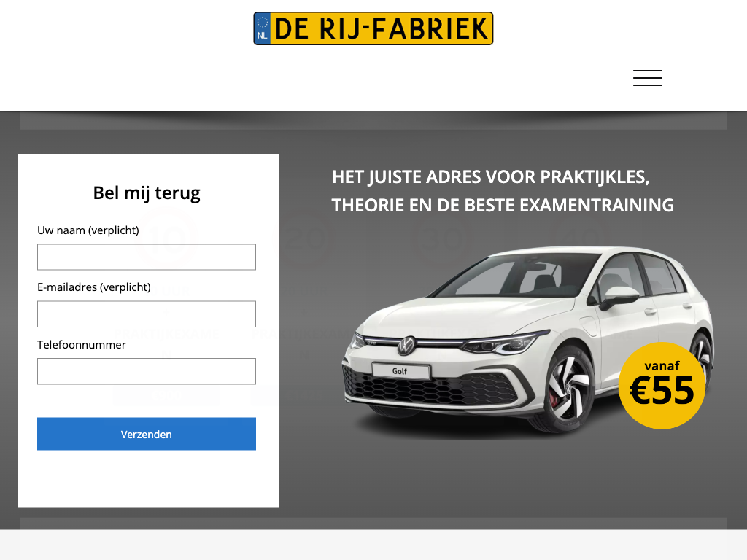
Task: Click the De Rij-Fabriek logo
Action: tap(373, 28)
